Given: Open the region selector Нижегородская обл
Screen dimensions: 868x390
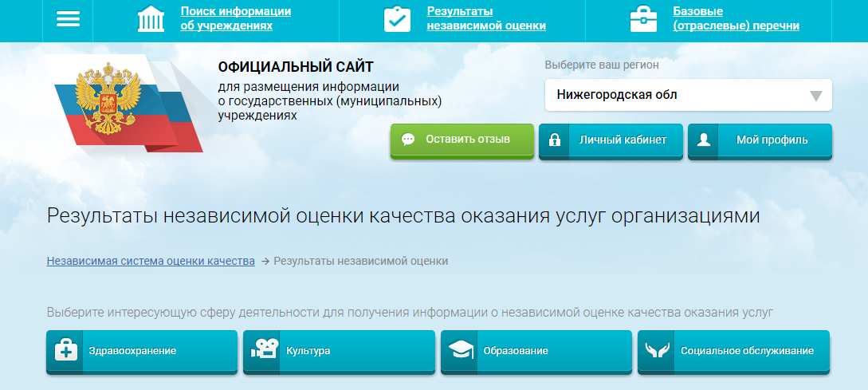Looking at the screenshot, I should pos(688,95).
